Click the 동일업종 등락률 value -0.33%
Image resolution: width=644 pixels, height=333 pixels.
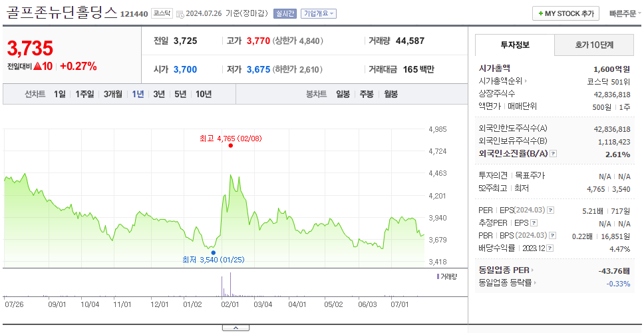coord(618,284)
